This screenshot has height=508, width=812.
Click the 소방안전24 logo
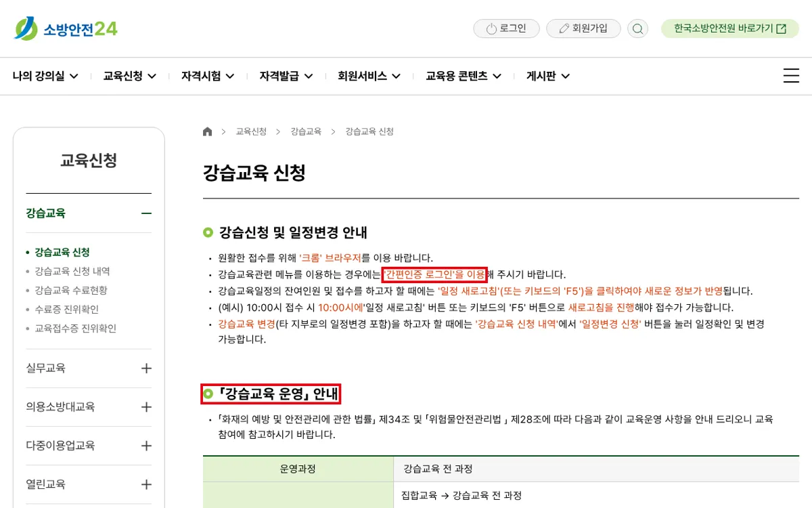(x=66, y=28)
